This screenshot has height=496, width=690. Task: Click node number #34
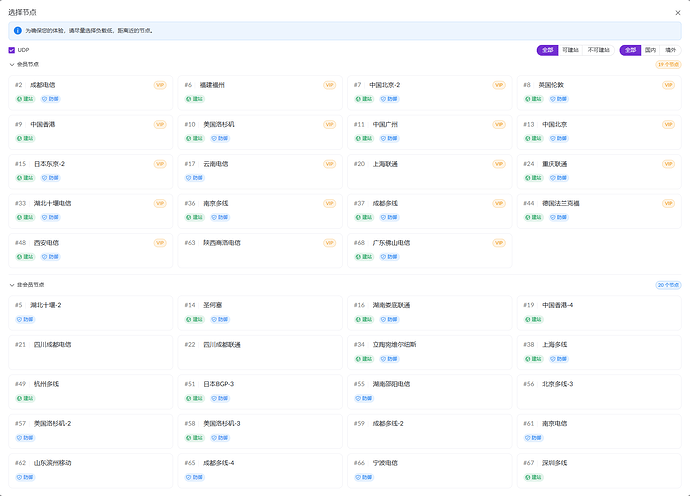tap(360, 345)
